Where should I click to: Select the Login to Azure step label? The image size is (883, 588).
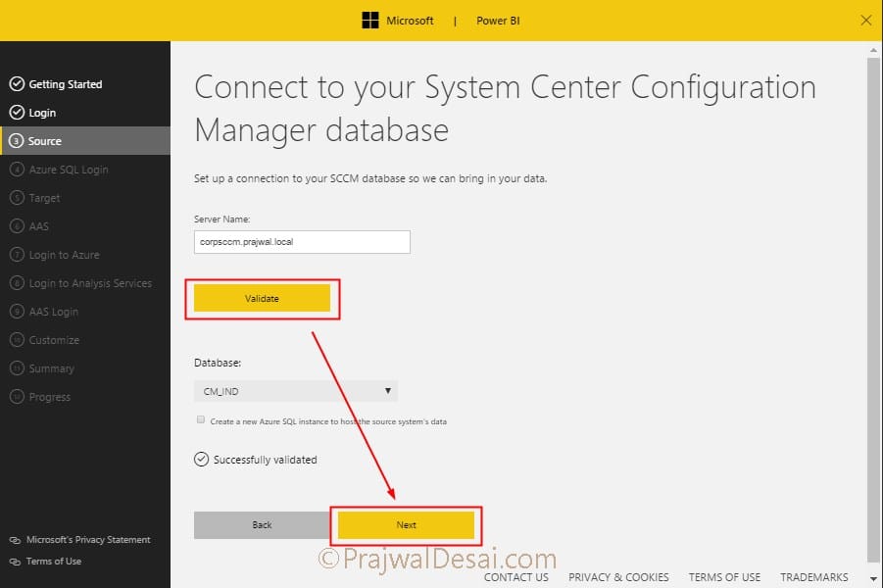65,255
